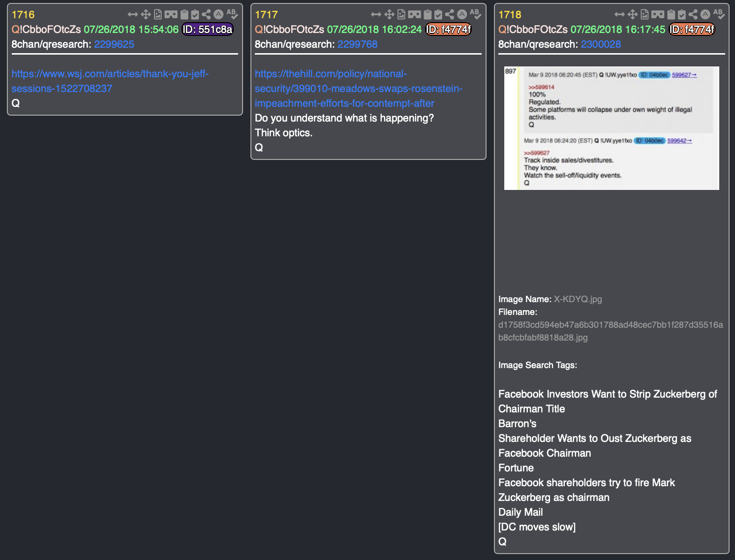Open thehill.com meadows-swaps-rosenstein link
This screenshot has width=735, height=560.
coord(359,89)
